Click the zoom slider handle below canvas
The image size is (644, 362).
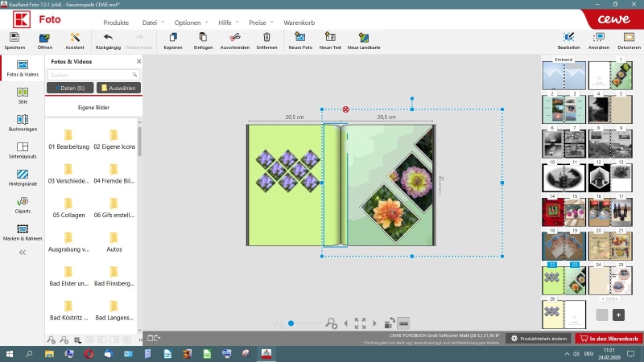click(291, 323)
